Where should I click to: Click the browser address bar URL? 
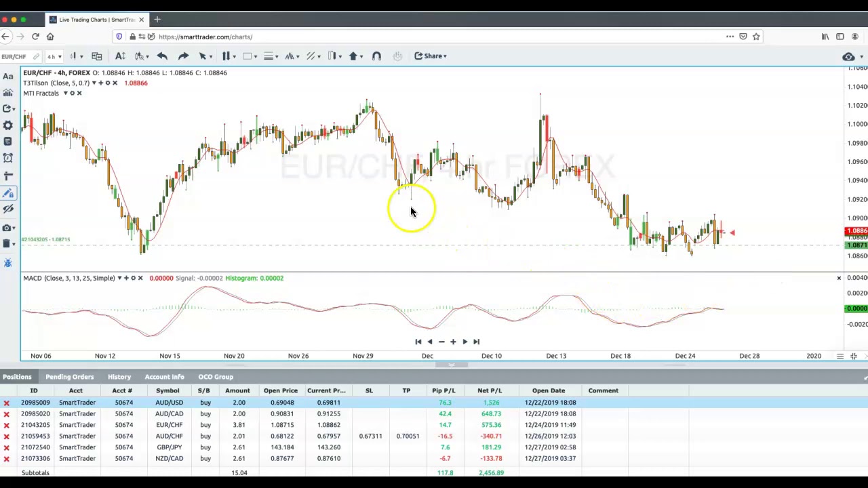click(205, 37)
